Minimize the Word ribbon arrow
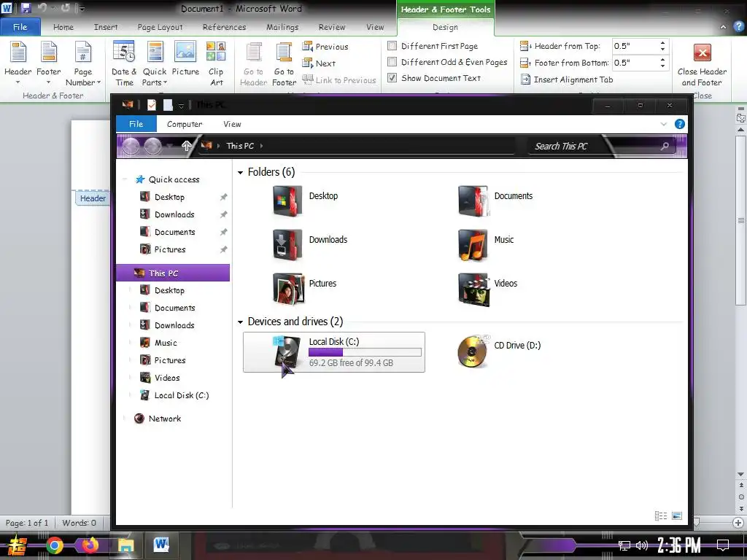The image size is (747, 560). pyautogui.click(x=723, y=27)
